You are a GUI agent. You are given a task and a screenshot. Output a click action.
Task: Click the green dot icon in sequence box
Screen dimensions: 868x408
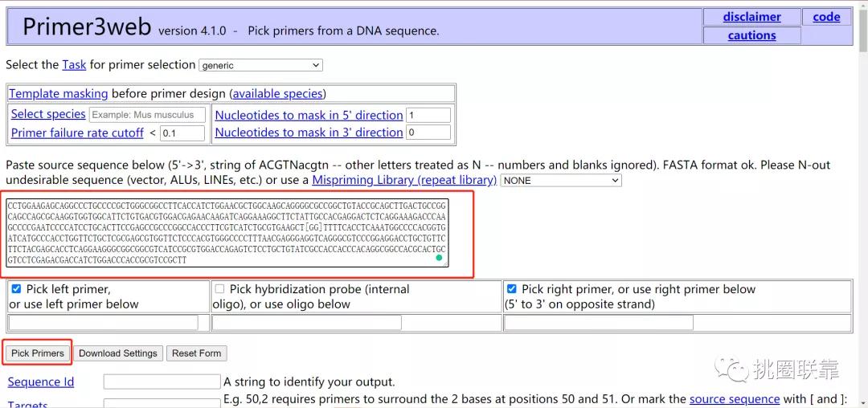click(439, 258)
